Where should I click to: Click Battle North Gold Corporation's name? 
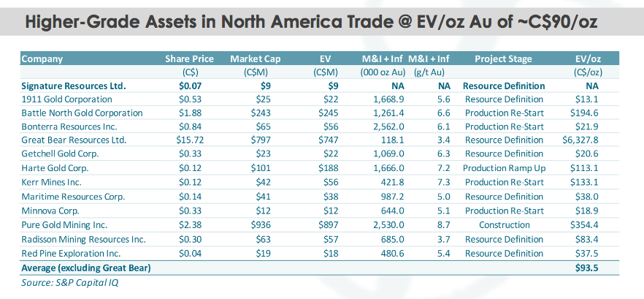[82, 113]
